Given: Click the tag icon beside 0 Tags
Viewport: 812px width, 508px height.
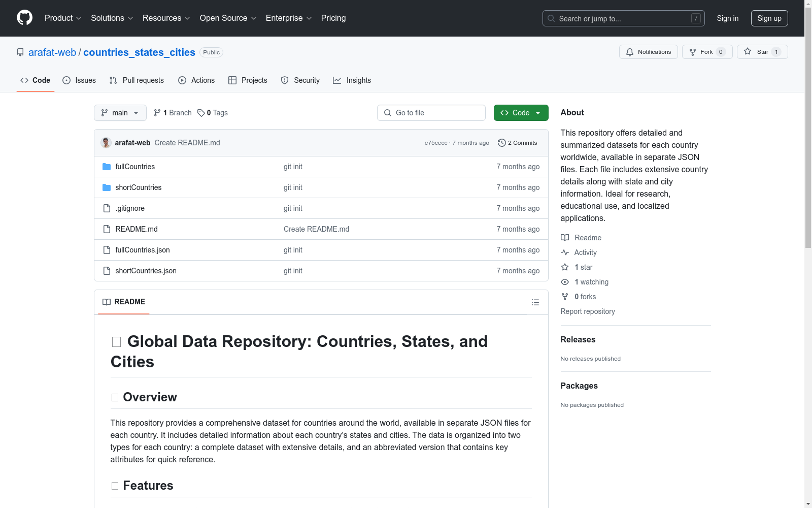Looking at the screenshot, I should click(201, 113).
